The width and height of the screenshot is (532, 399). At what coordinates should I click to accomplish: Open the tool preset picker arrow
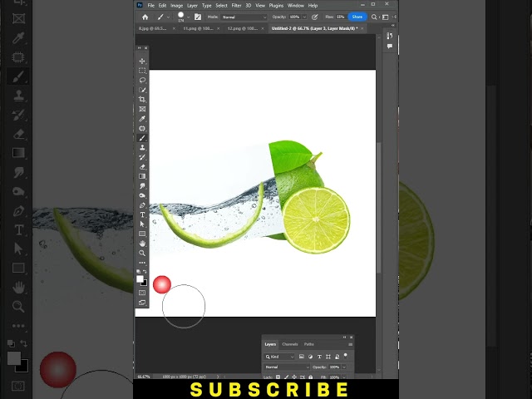[x=168, y=17]
